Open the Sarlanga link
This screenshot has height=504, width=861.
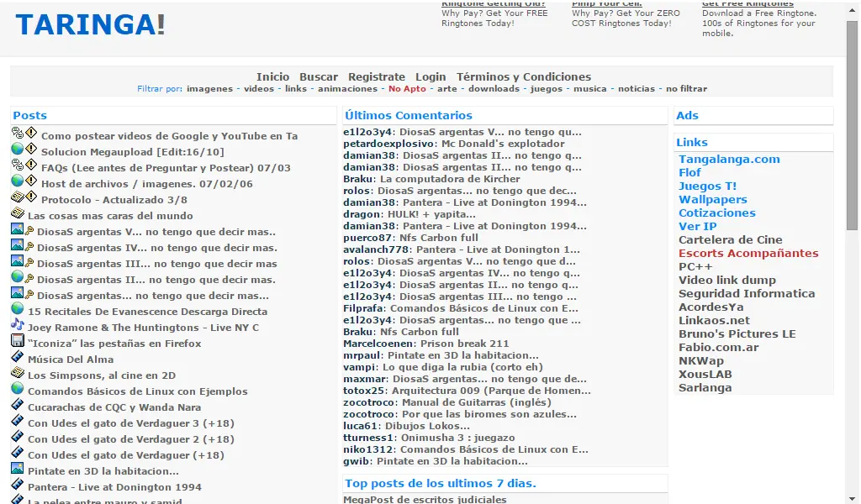pos(705,388)
